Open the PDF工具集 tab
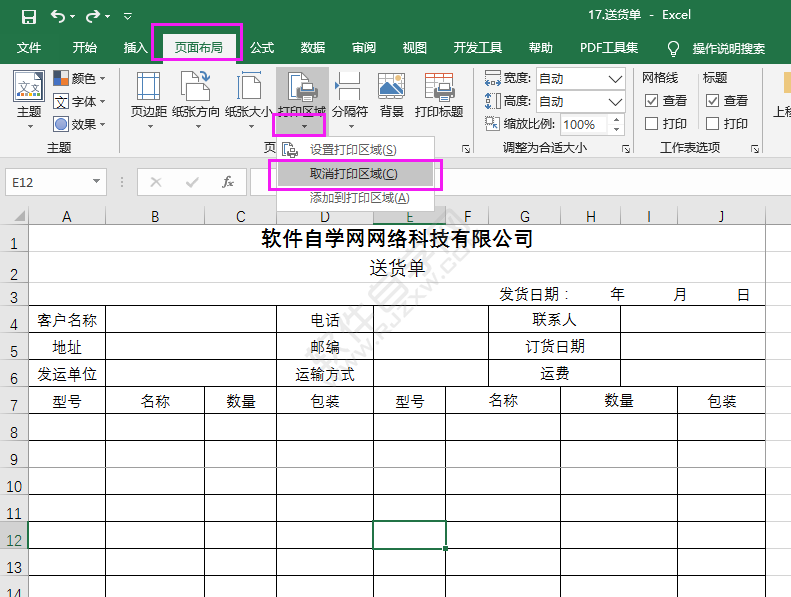Screen dimensions: 791x597 coord(609,48)
